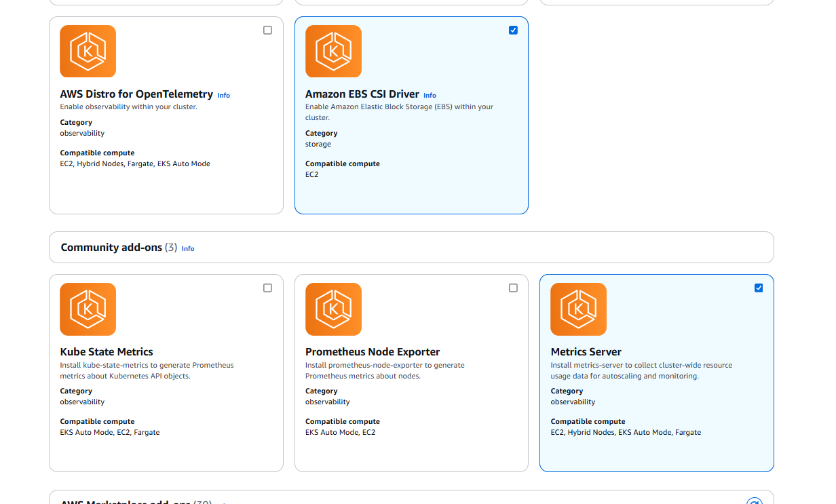Click 'Category' label on Amazon EBS CSI Driver card
Viewport: 836px width, 504px height.
[321, 134]
